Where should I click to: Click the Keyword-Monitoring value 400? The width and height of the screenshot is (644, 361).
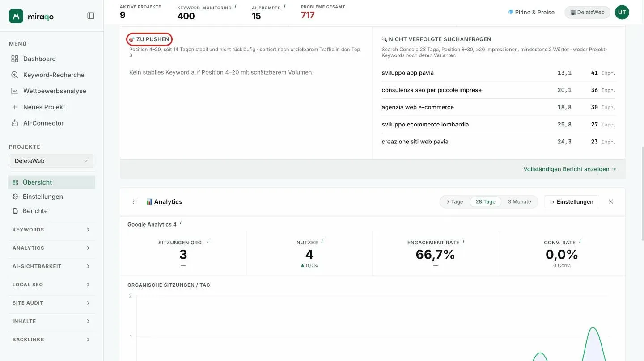tap(186, 16)
